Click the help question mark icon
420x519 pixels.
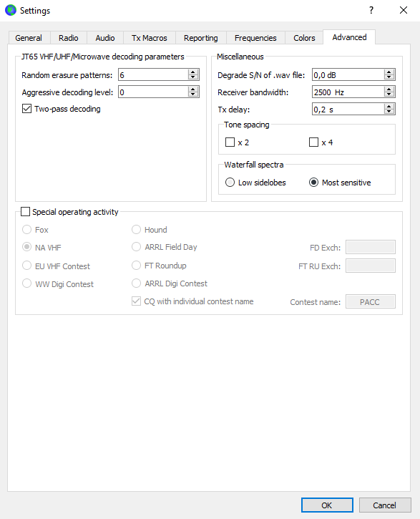(x=371, y=10)
